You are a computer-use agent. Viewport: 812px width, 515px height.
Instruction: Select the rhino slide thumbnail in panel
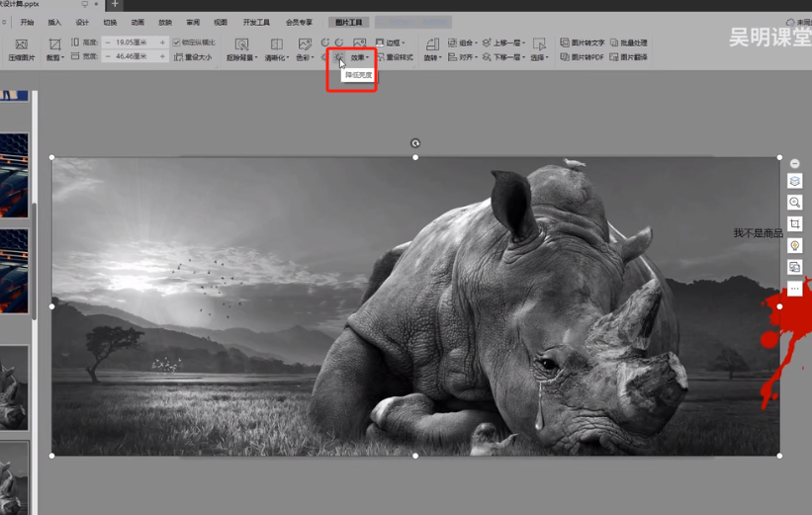[x=14, y=388]
